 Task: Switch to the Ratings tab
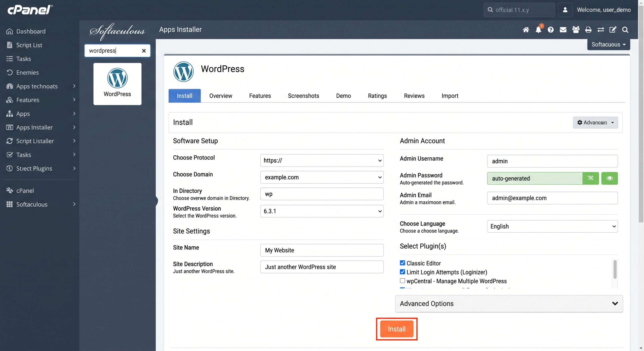click(377, 96)
